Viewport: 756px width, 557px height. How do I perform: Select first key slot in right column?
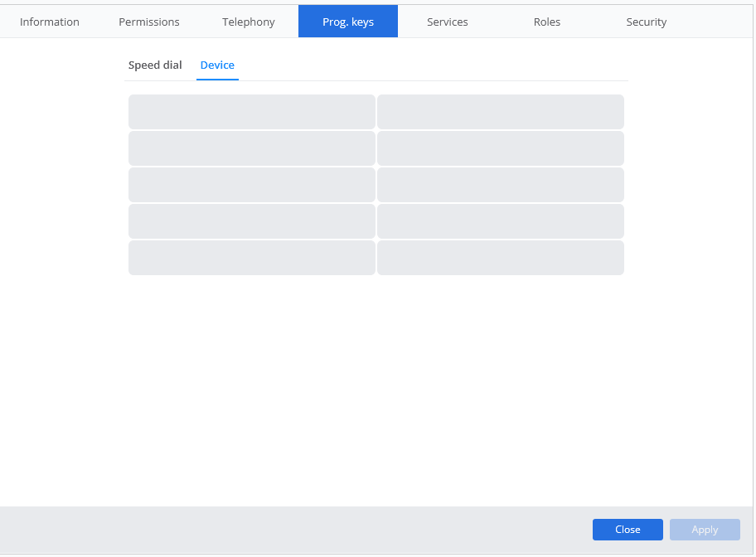tap(501, 112)
